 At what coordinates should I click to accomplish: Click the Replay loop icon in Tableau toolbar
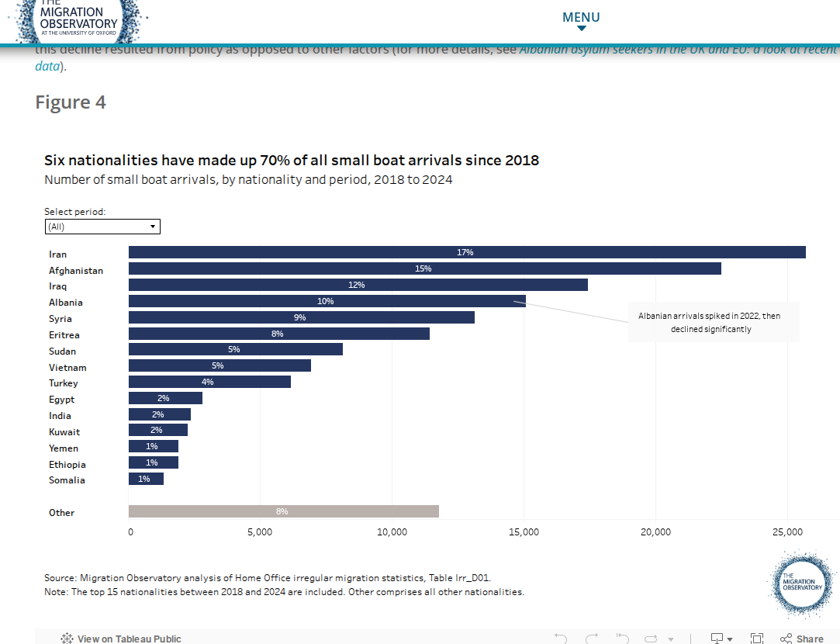[x=651, y=639]
